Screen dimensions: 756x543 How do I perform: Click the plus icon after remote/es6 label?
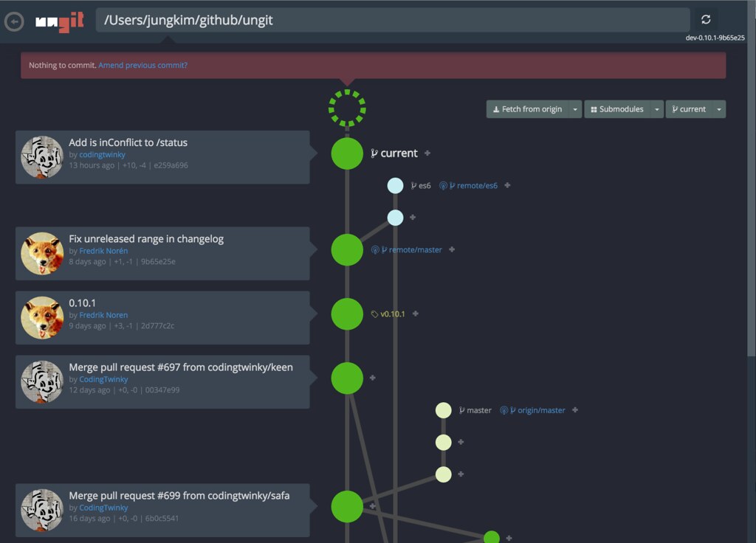507,185
